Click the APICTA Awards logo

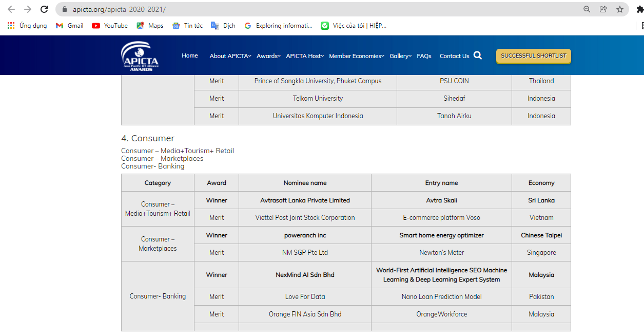click(140, 55)
